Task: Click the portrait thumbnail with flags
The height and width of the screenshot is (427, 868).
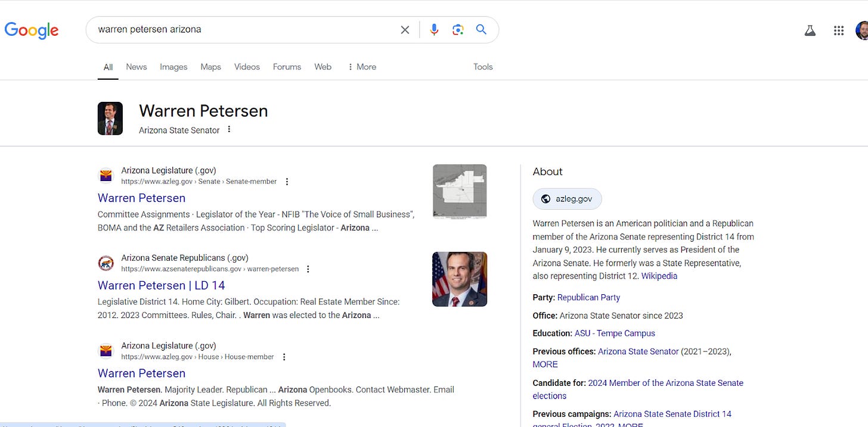Action: (x=460, y=279)
